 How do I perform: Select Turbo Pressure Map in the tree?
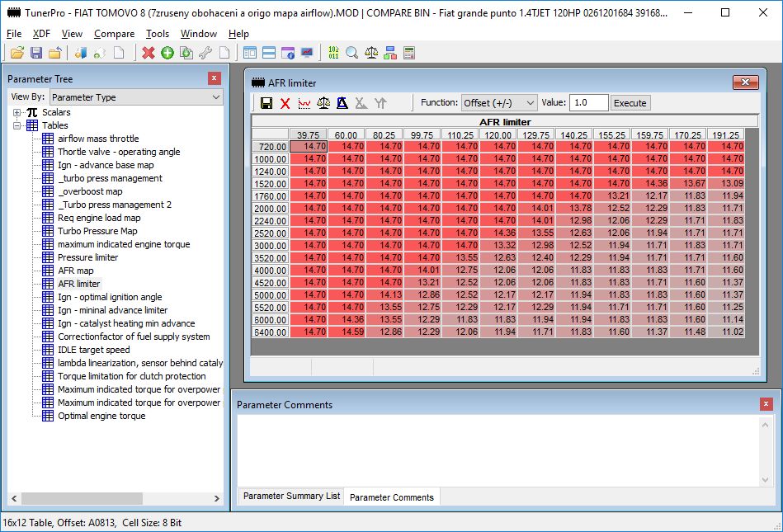(97, 231)
